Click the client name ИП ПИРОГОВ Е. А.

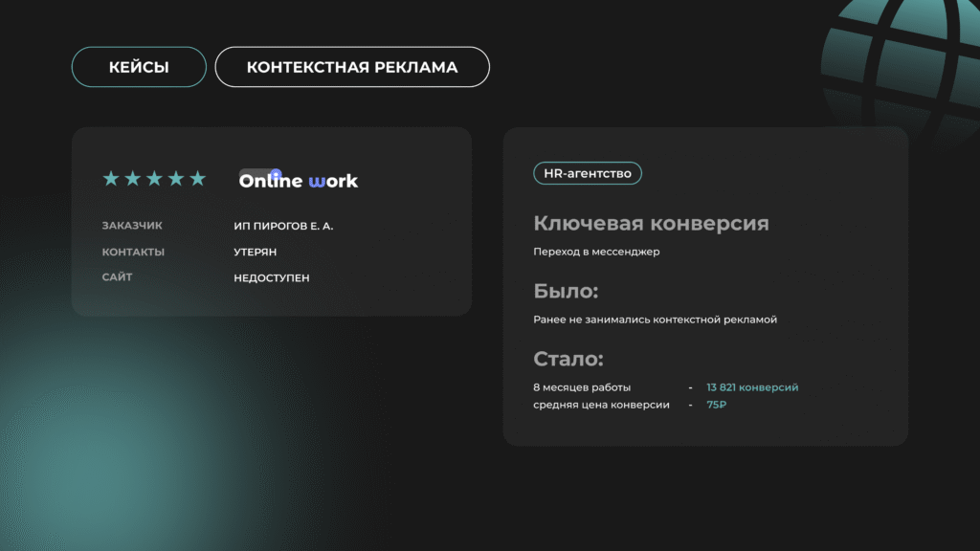(x=283, y=226)
